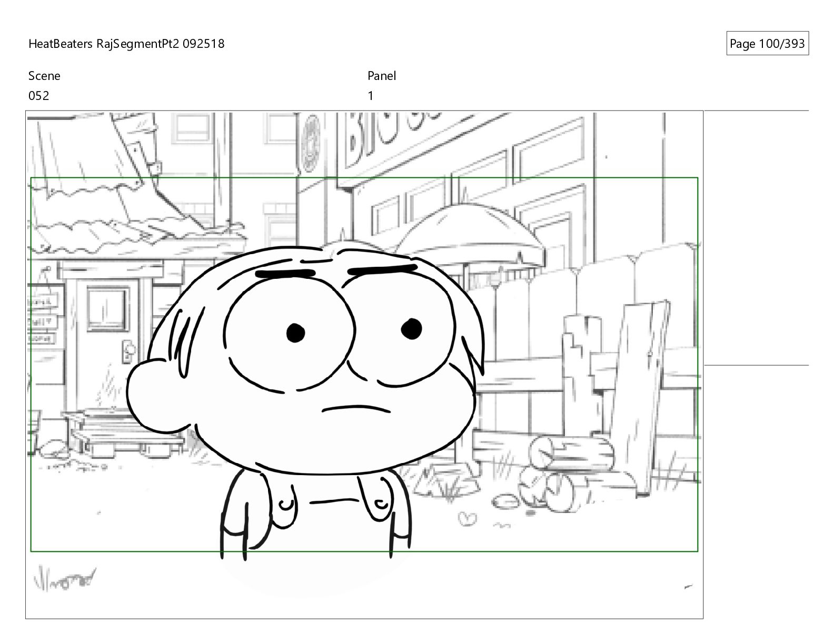
Task: Click the 'HeatBeaters RajSegmentPt2 092518' title text
Action: point(126,44)
